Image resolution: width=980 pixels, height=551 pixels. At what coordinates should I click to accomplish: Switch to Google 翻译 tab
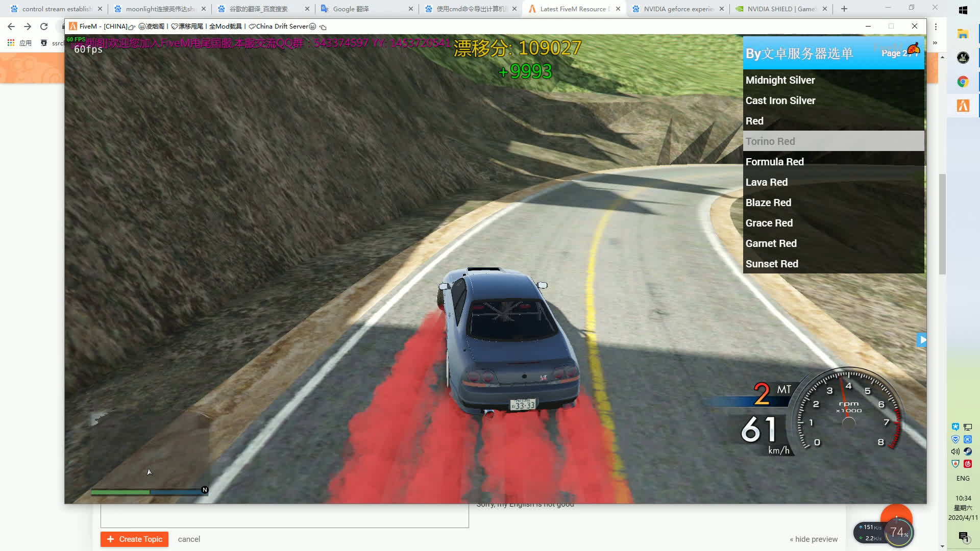click(351, 9)
